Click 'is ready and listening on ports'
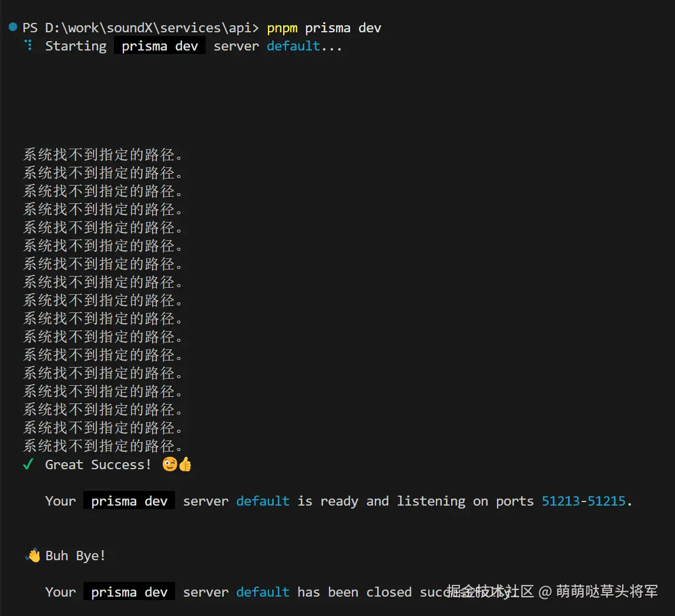675x616 pixels. click(415, 501)
